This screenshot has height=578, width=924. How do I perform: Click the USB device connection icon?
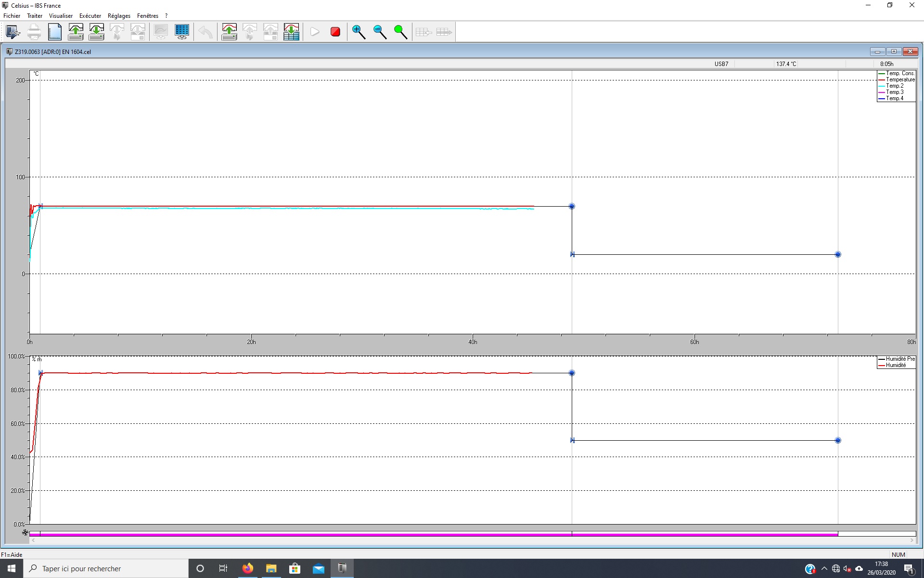(x=13, y=32)
